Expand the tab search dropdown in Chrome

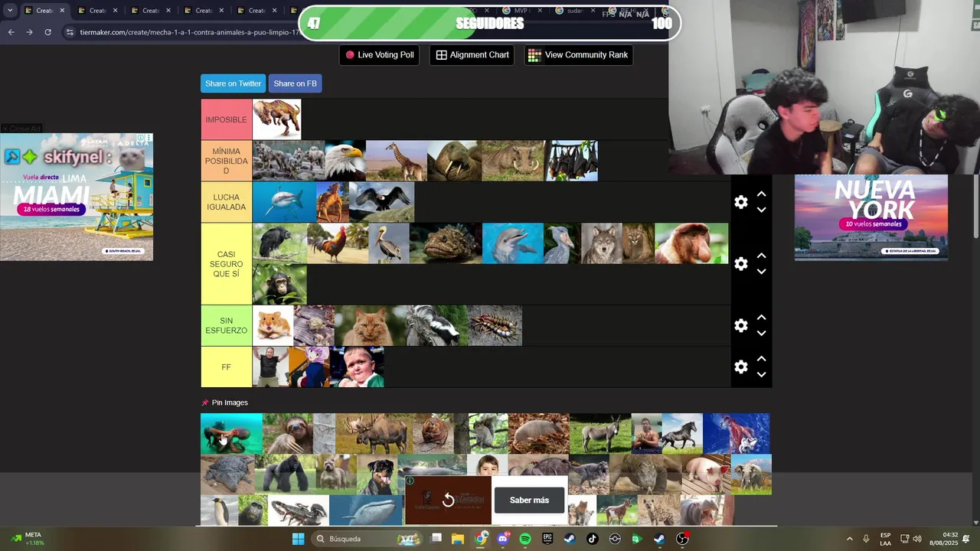pos(10,11)
